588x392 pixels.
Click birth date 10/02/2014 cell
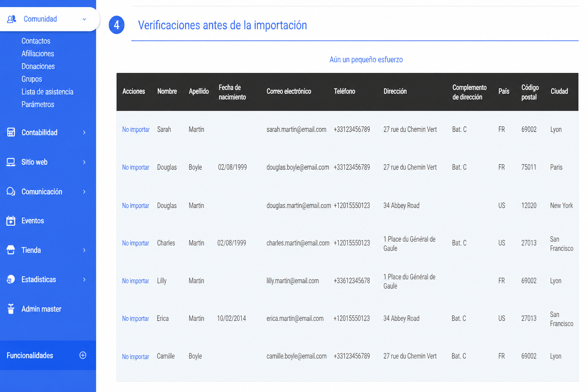[x=232, y=318]
